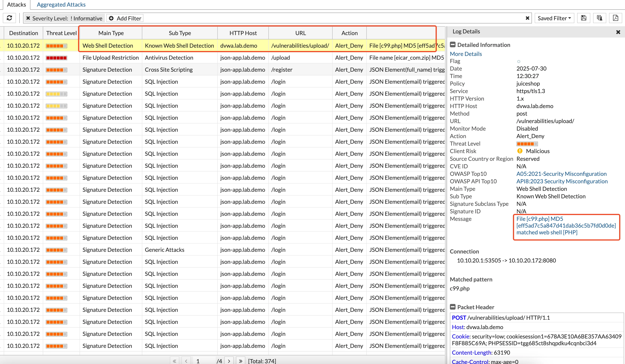Remove the Severity Level Informative filter
Viewport: 625px width, 364px height.
[28, 18]
